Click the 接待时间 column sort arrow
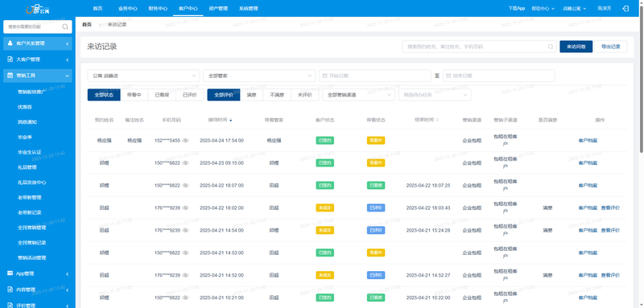The height and width of the screenshot is (308, 644). click(x=231, y=120)
